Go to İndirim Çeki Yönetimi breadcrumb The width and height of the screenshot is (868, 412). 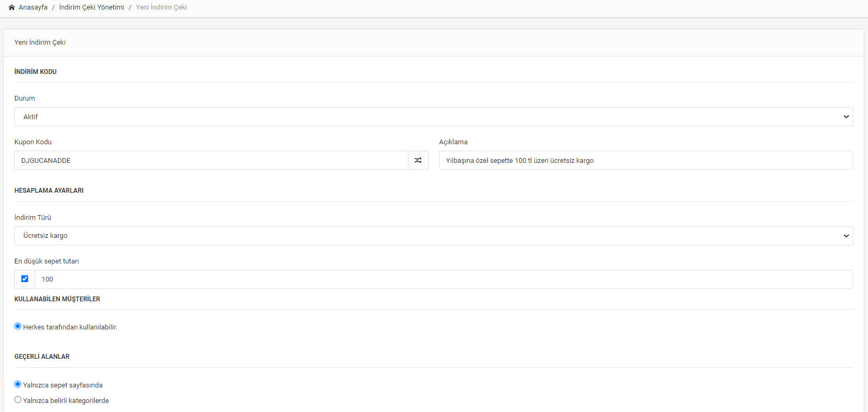91,7
